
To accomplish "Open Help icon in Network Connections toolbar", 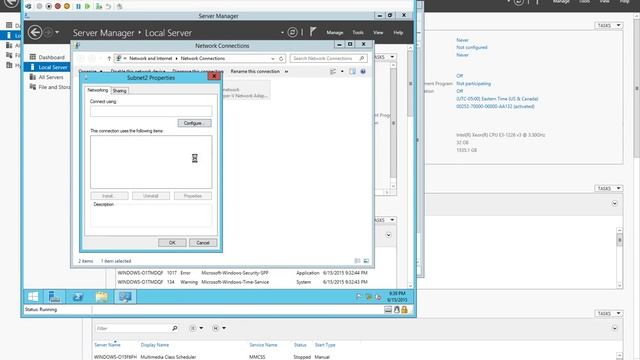I will (363, 71).
